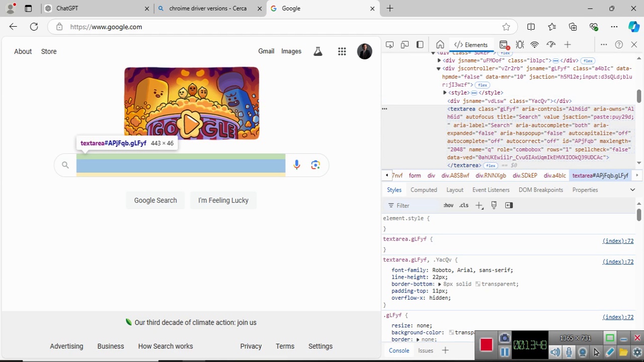The height and width of the screenshot is (362, 644).
Task: Expand border-bottom shorthand property triangle
Action: (439, 284)
